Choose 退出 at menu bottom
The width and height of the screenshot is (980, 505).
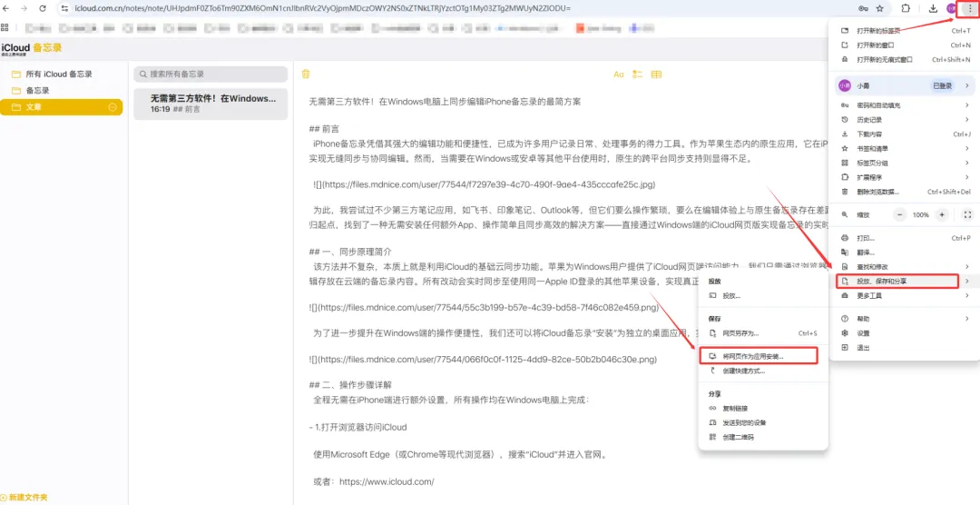click(x=905, y=347)
